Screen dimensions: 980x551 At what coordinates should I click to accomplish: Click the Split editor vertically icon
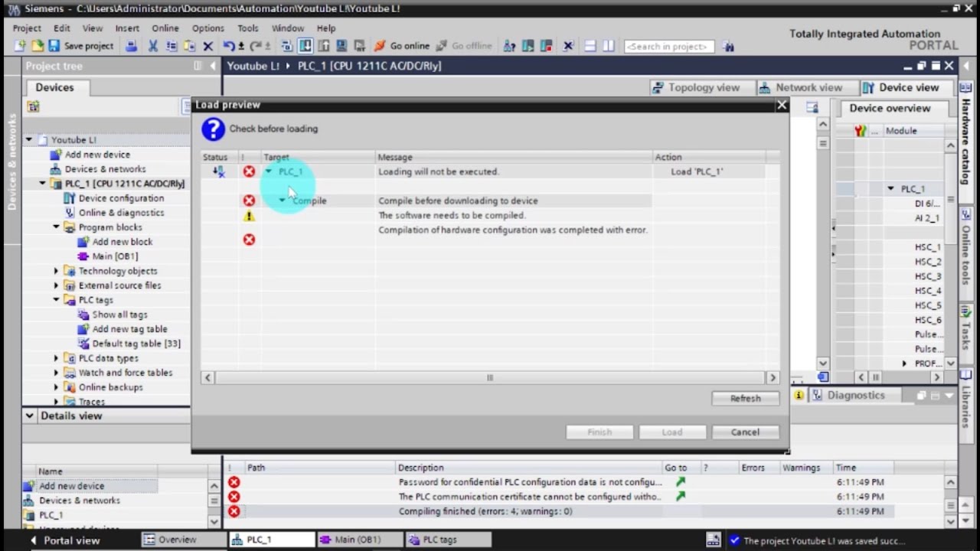coord(609,46)
